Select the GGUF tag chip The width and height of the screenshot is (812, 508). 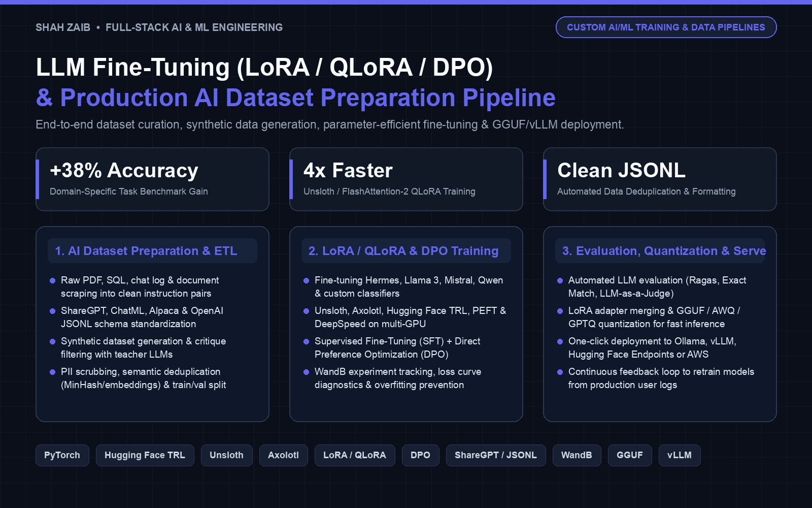tap(630, 455)
